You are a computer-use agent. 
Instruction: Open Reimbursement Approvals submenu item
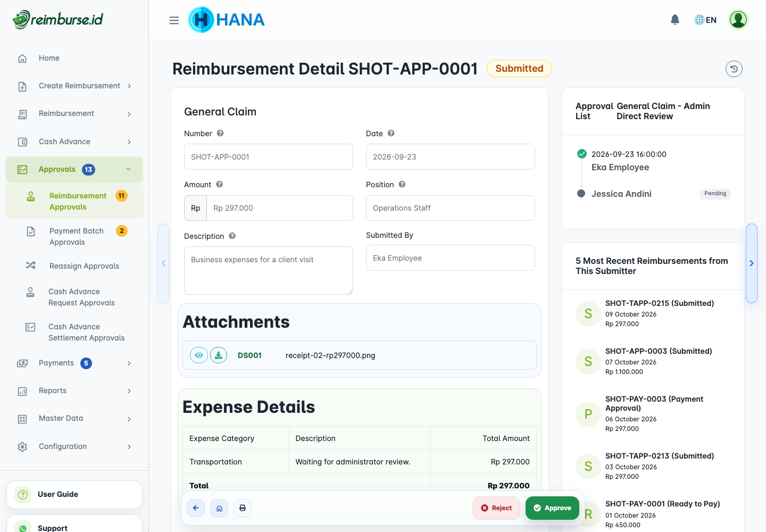tap(74, 201)
